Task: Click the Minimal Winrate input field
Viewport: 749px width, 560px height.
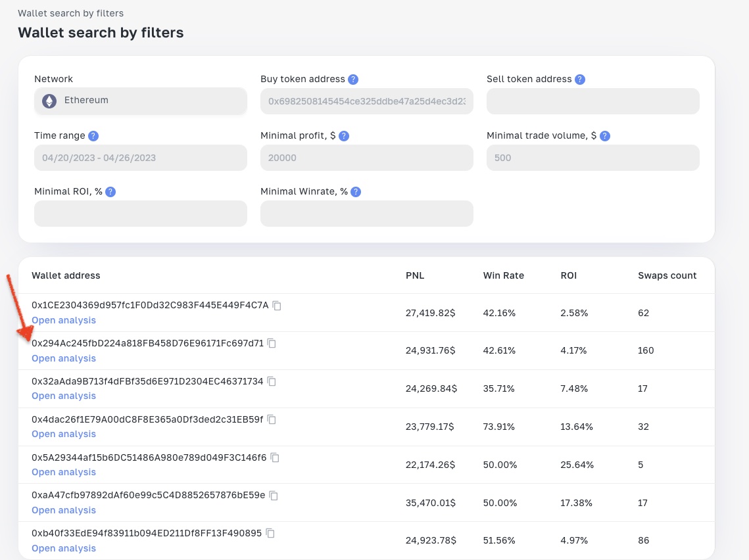Action: 367,214
